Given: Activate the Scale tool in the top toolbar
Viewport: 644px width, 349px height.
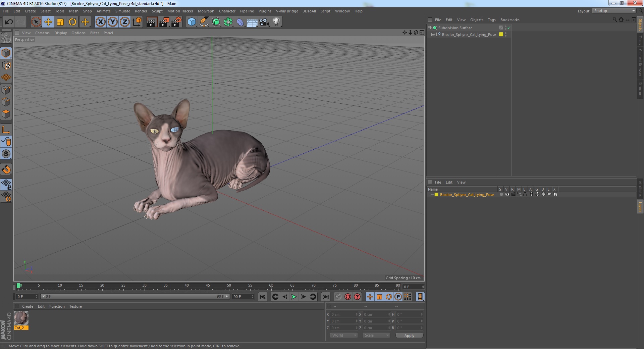Looking at the screenshot, I should pyautogui.click(x=60, y=22).
